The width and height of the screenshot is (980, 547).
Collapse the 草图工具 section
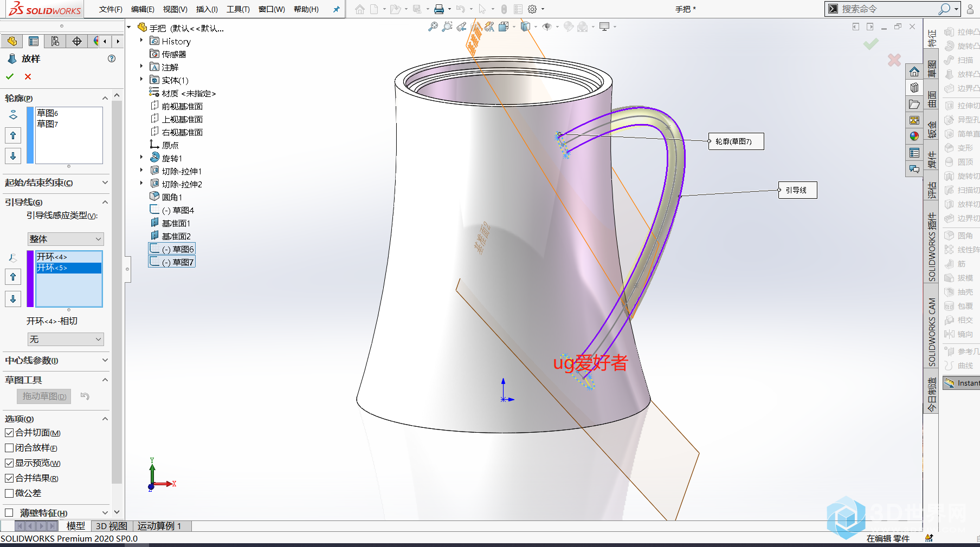105,380
